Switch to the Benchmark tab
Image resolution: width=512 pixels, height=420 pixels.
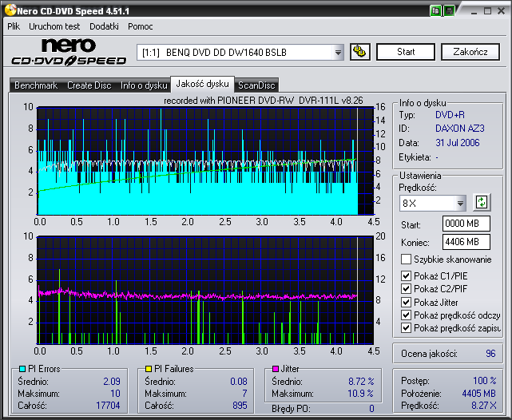tap(36, 85)
